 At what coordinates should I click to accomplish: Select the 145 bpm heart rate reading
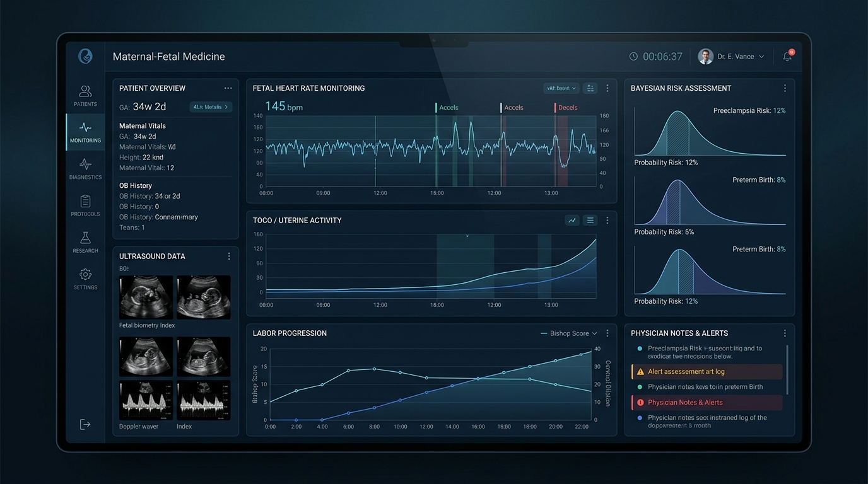(x=284, y=107)
